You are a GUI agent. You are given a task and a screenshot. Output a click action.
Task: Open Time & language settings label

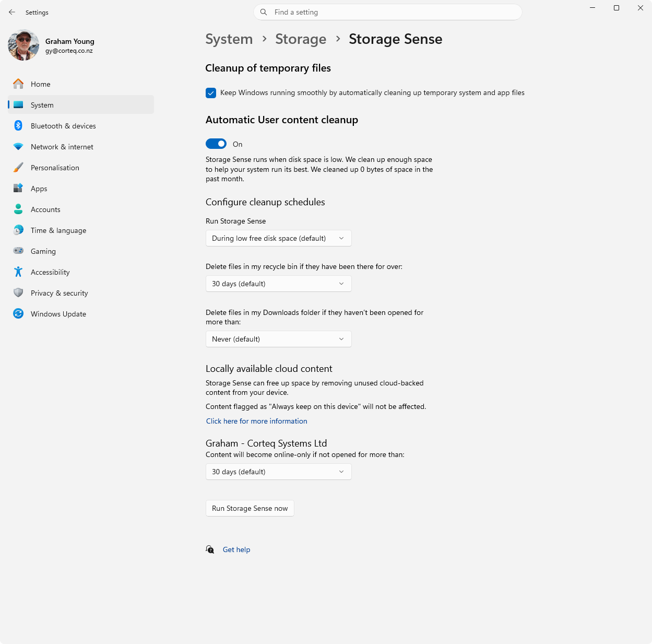click(58, 230)
